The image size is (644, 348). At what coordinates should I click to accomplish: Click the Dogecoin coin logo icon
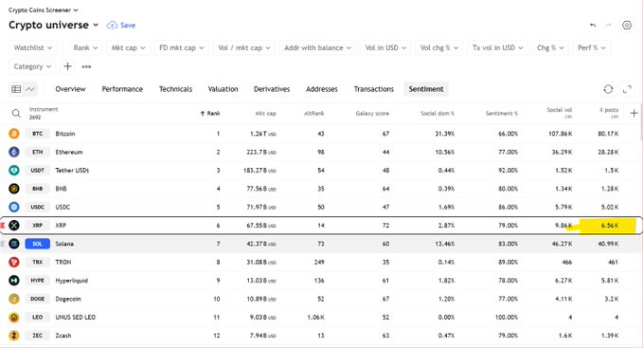[14, 299]
